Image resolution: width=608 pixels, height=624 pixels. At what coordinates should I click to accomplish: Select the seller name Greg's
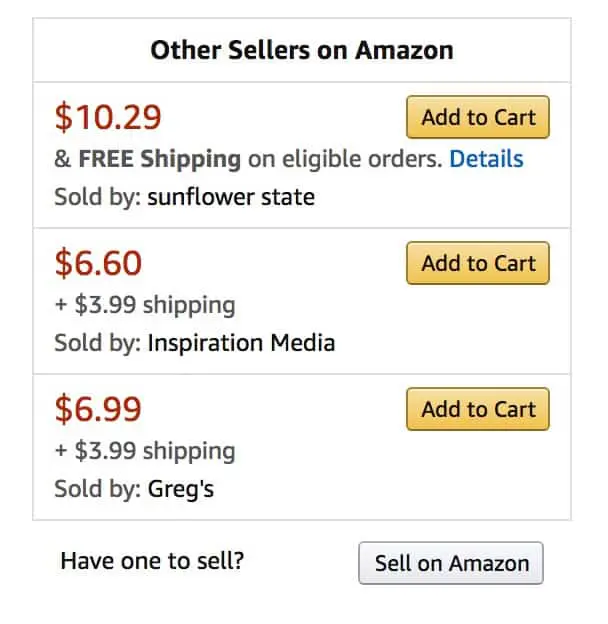click(x=181, y=489)
